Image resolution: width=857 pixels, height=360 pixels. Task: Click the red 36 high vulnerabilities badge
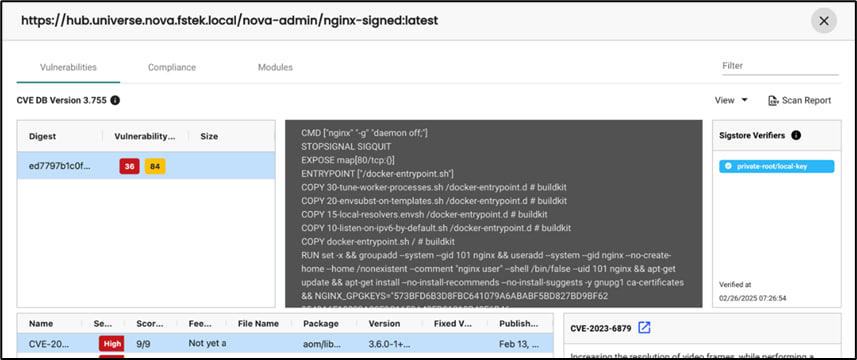130,167
